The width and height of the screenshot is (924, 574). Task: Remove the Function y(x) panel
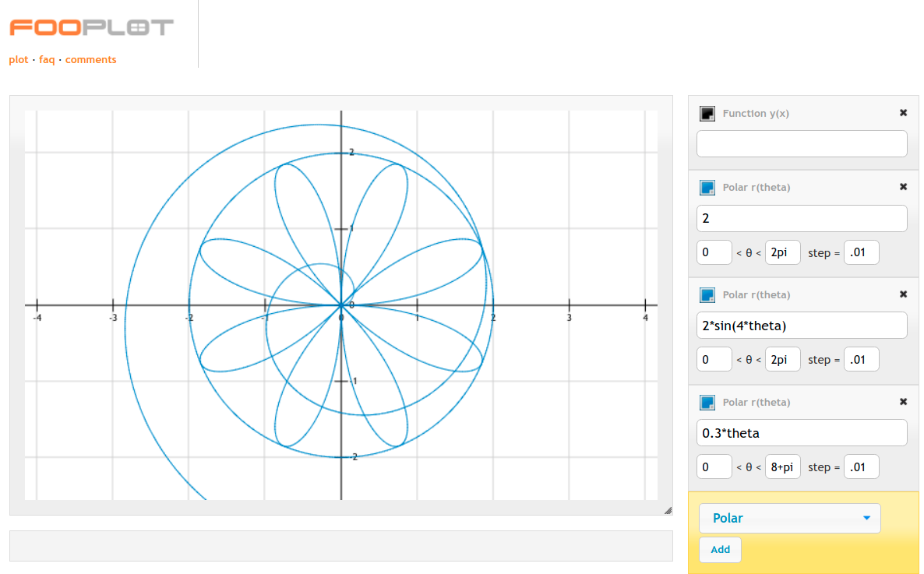click(903, 112)
